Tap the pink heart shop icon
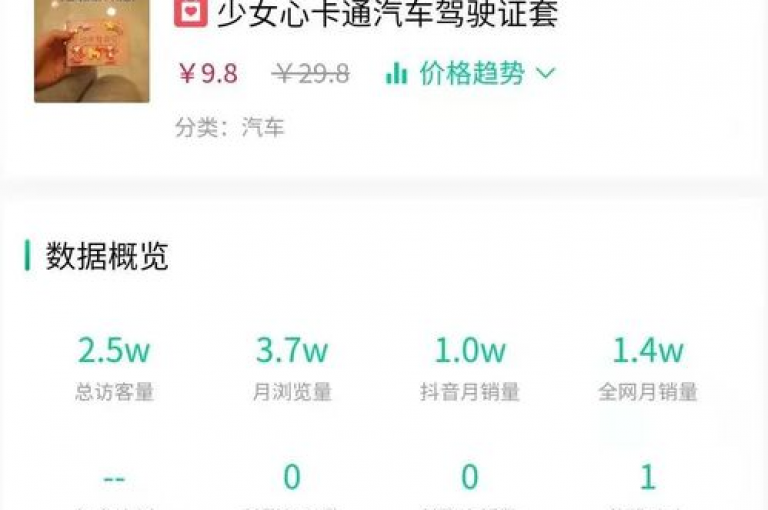 point(191,13)
